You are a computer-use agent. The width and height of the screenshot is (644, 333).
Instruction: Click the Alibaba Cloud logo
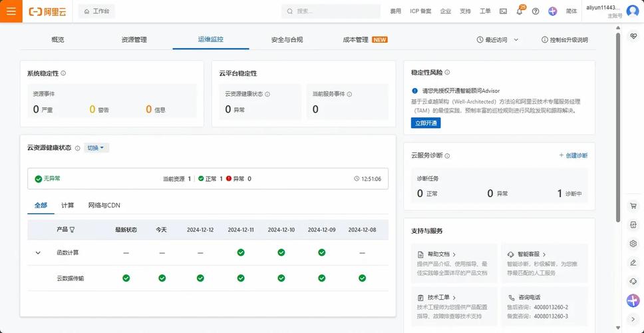(48, 11)
